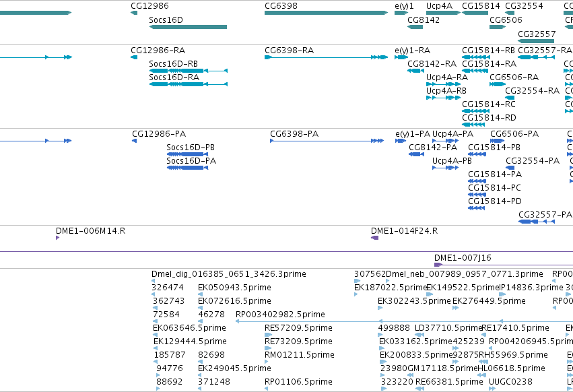Select the CG15814-RB transcript
Screen dimensions: 573x392
point(476,57)
